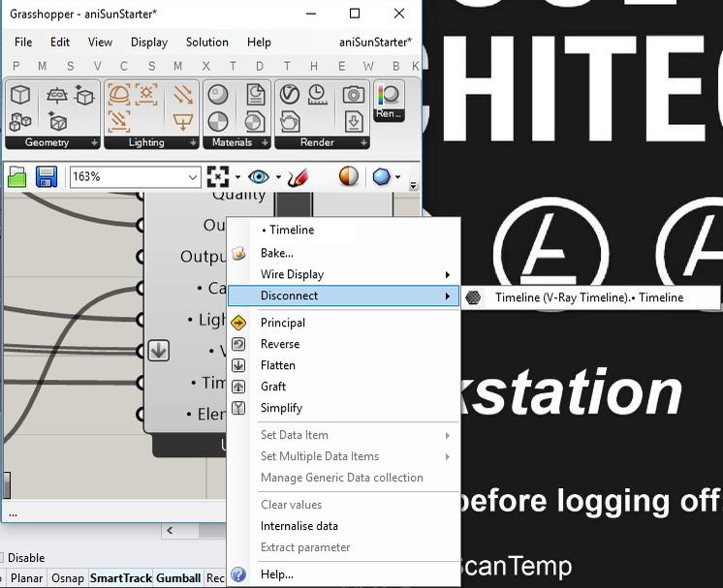Select the V-Ray geometry cube component icon

click(x=20, y=95)
